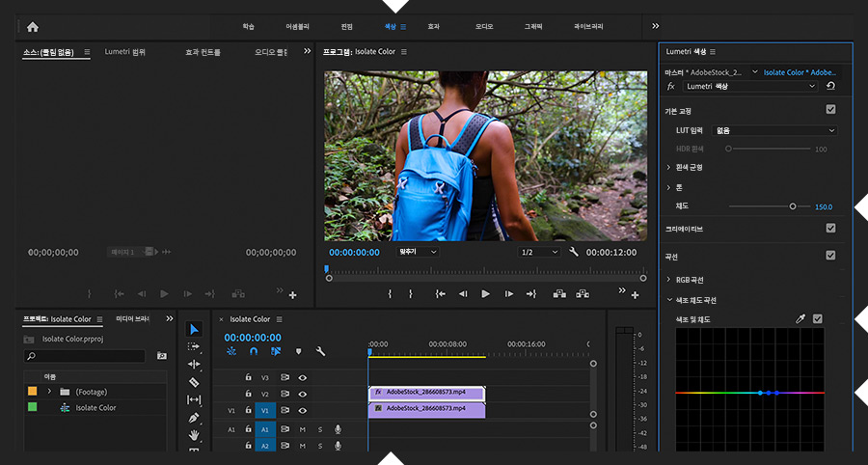The image size is (868, 465).
Task: Create new bin from search query
Action: [161, 355]
